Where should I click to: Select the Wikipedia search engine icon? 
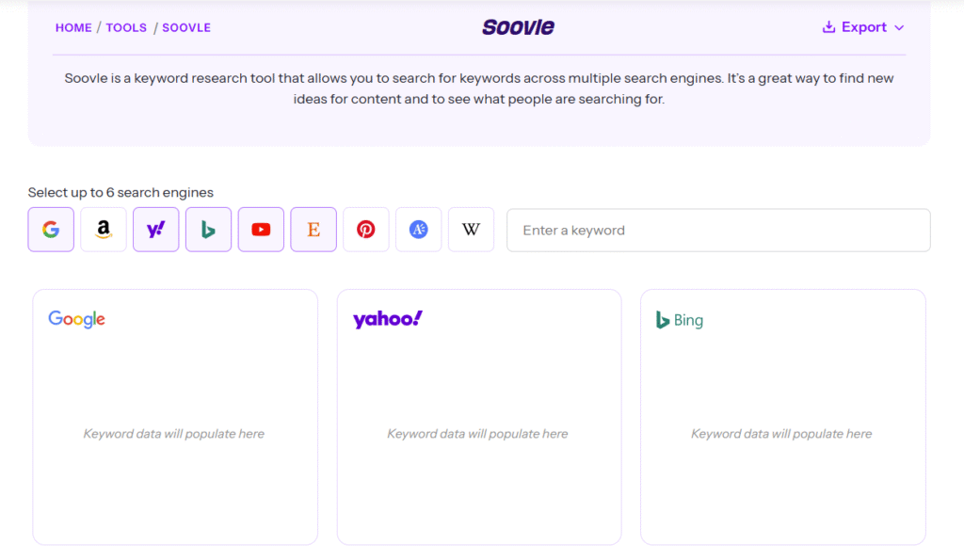click(471, 230)
